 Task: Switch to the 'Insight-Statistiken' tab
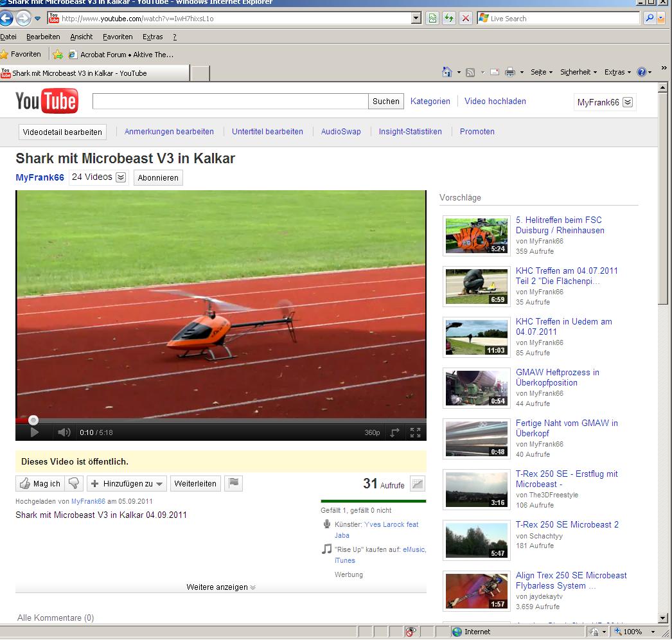tap(410, 132)
